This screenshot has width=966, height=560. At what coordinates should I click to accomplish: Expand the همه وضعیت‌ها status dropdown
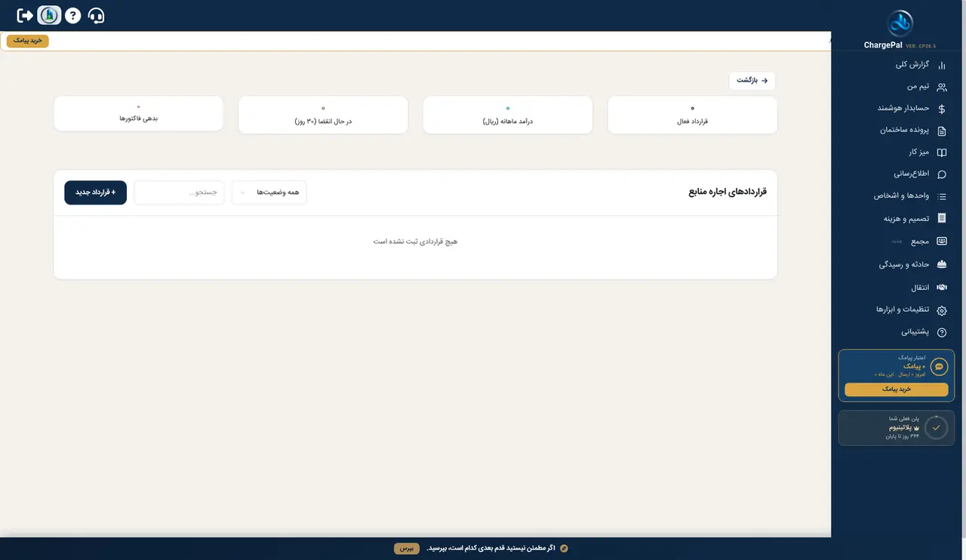point(269,192)
